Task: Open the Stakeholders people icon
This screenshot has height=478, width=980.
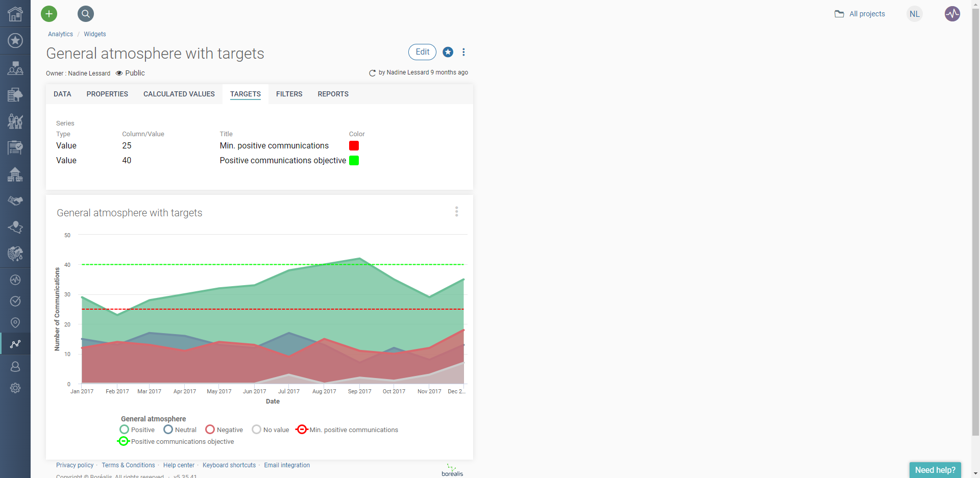Action: (x=15, y=68)
